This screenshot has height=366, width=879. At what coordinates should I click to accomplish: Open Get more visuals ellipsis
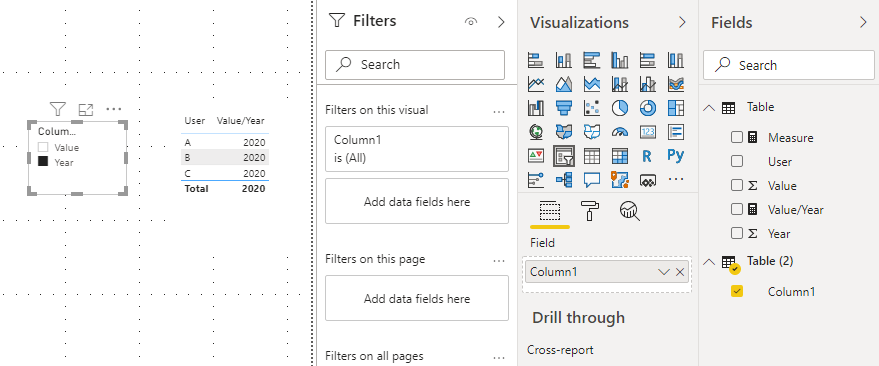pos(676,179)
